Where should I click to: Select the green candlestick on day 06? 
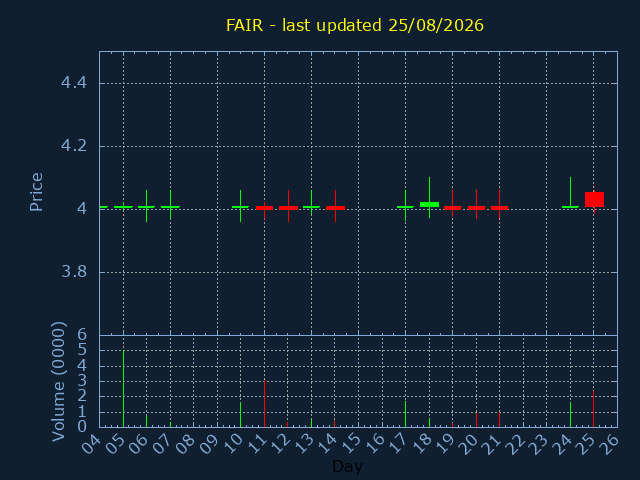pos(147,206)
